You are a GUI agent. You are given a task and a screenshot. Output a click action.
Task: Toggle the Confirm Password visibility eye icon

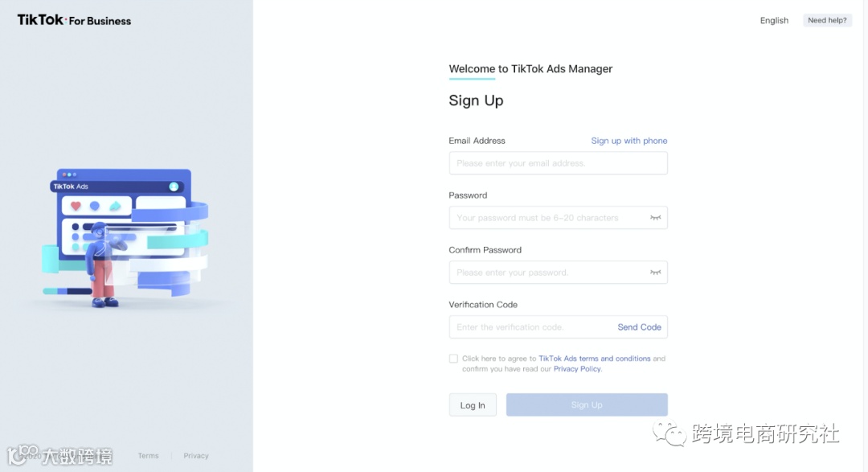[x=656, y=273]
